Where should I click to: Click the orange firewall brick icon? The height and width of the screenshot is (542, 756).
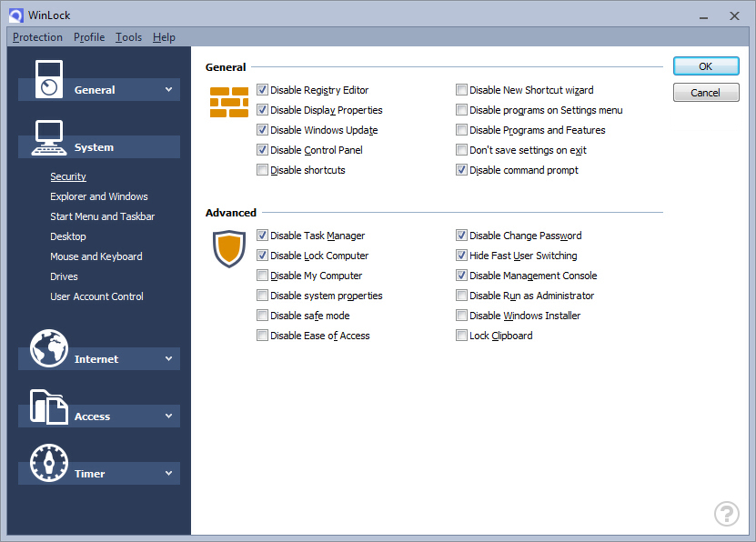(229, 103)
